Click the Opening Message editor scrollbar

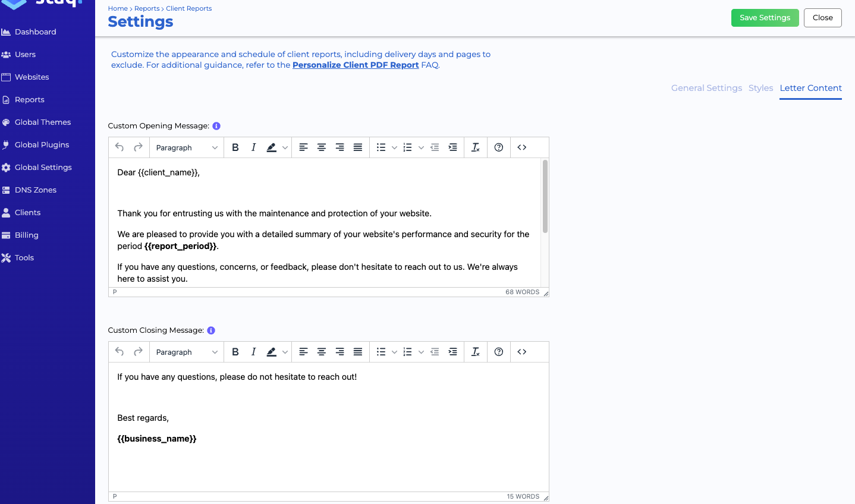point(545,196)
